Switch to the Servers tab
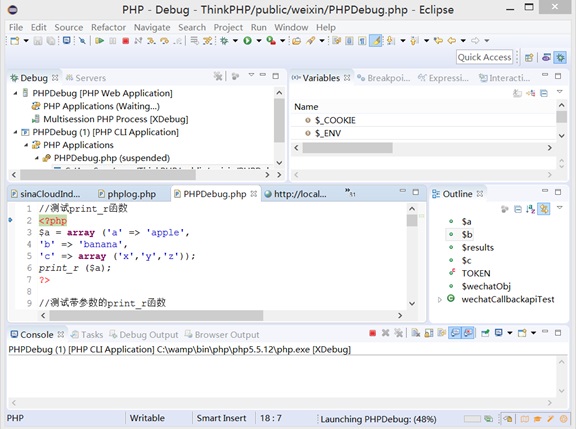This screenshot has height=429, width=576. point(86,78)
